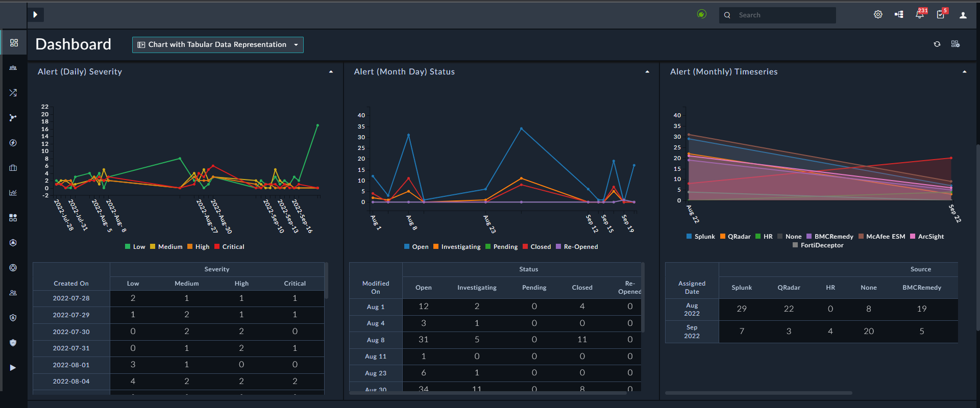
Task: Toggle the ArcSight pink legend swatch
Action: click(x=913, y=237)
